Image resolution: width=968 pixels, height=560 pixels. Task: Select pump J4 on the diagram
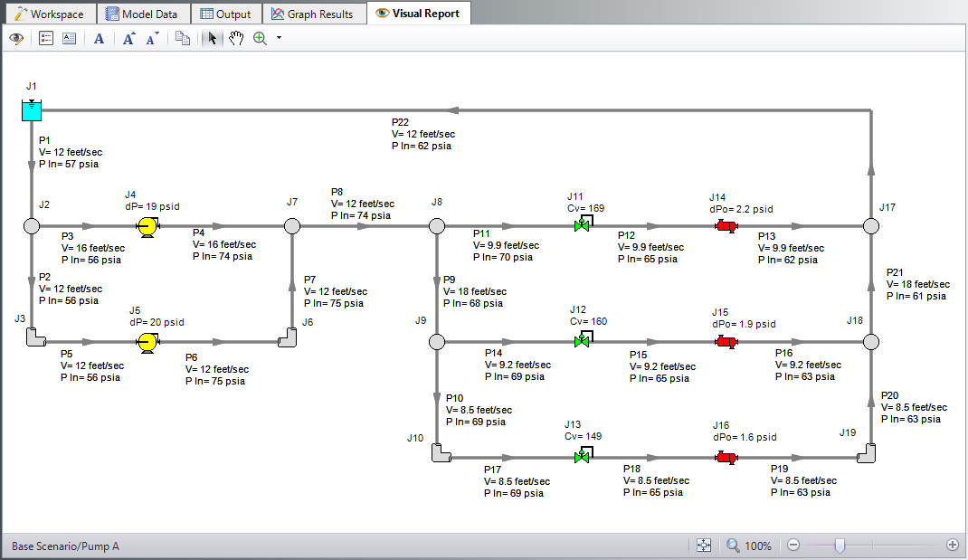click(x=146, y=227)
